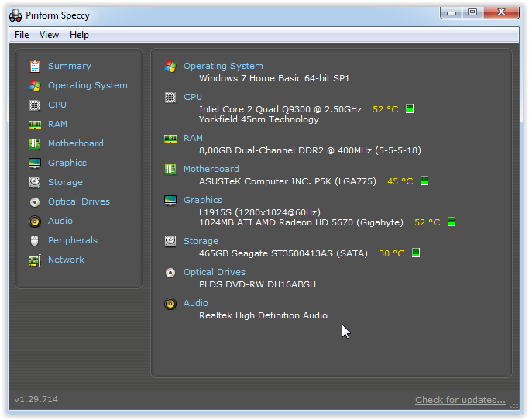Open the Audio section in sidebar
This screenshot has width=529, height=420.
(x=60, y=221)
